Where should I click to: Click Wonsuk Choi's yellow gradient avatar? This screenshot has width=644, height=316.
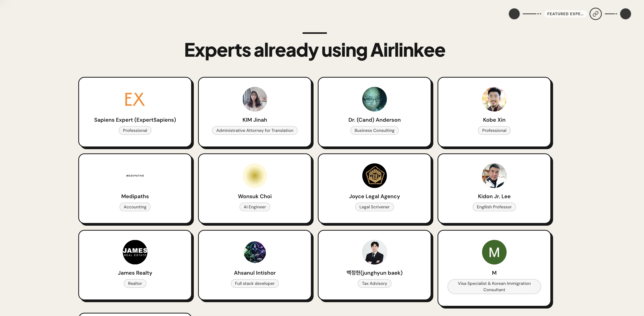[x=254, y=176]
